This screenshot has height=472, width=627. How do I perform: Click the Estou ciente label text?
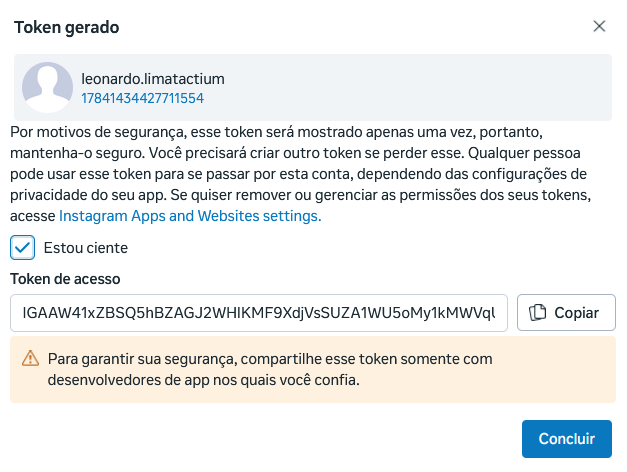coord(86,248)
